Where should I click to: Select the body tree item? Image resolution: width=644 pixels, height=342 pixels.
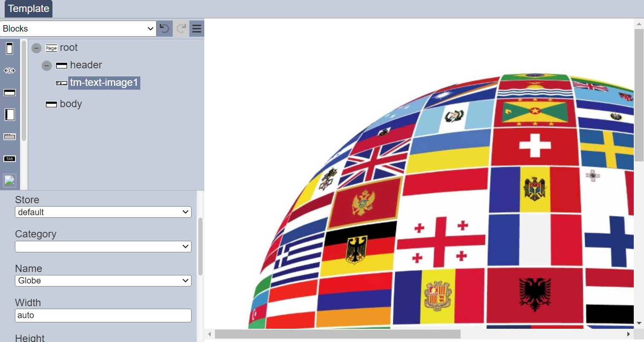pyautogui.click(x=71, y=104)
